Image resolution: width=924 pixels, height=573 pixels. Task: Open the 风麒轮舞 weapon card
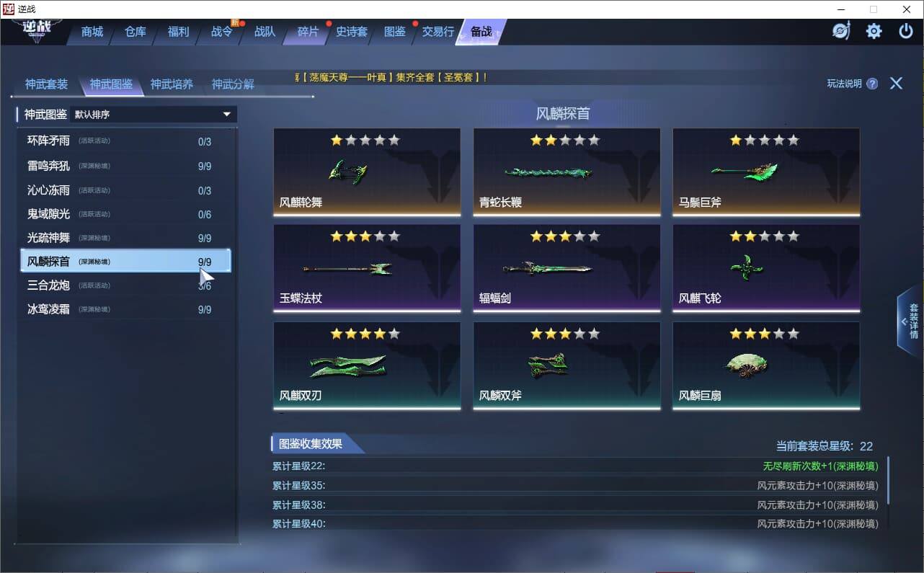[367, 172]
